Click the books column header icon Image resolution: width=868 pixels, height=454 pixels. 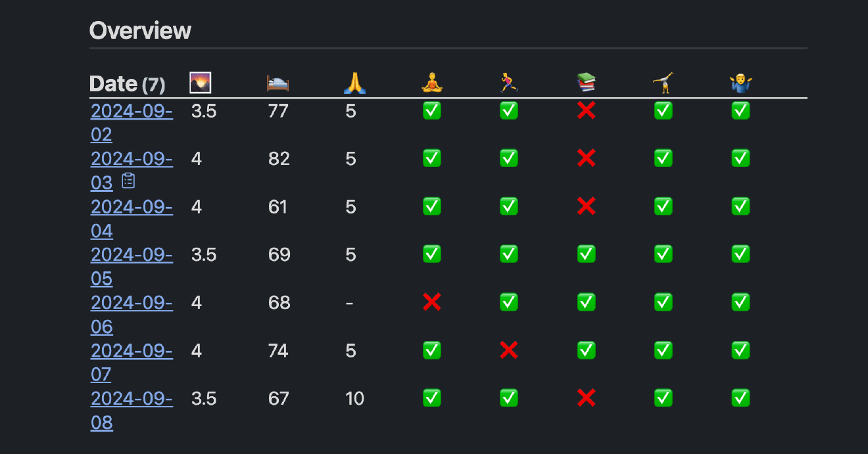(586, 83)
